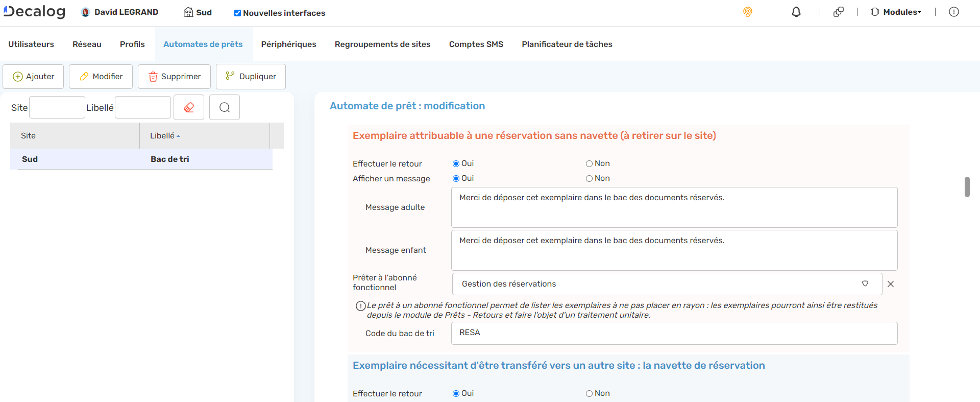Screen dimensions: 980x402
Task: Click the info circle icon at top right
Action: point(953,12)
